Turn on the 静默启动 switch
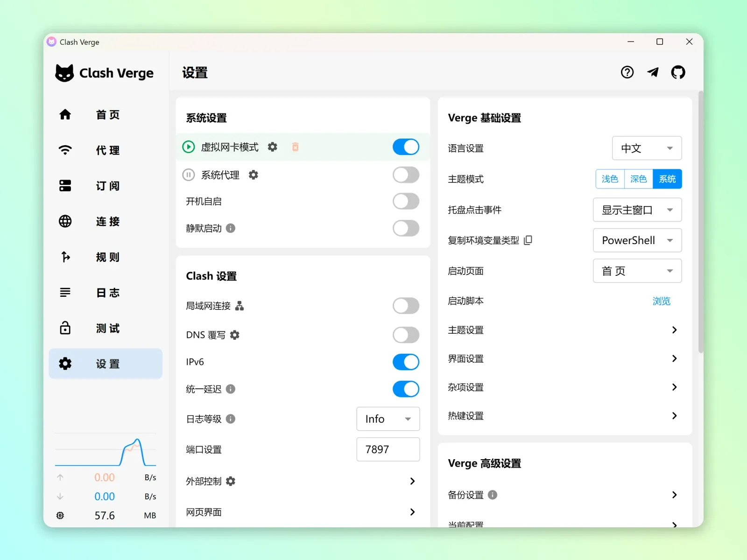The height and width of the screenshot is (560, 747). (x=406, y=228)
